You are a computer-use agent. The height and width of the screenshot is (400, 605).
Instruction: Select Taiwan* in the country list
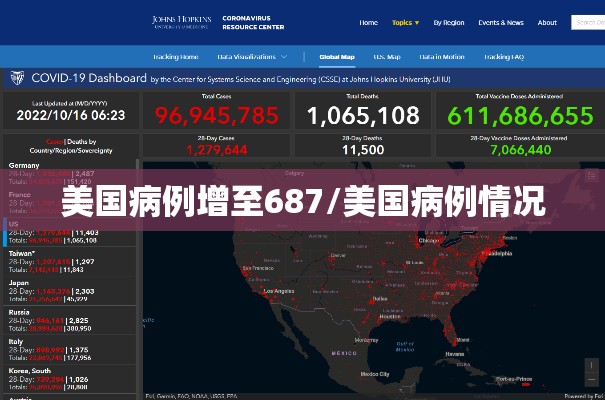[69, 262]
